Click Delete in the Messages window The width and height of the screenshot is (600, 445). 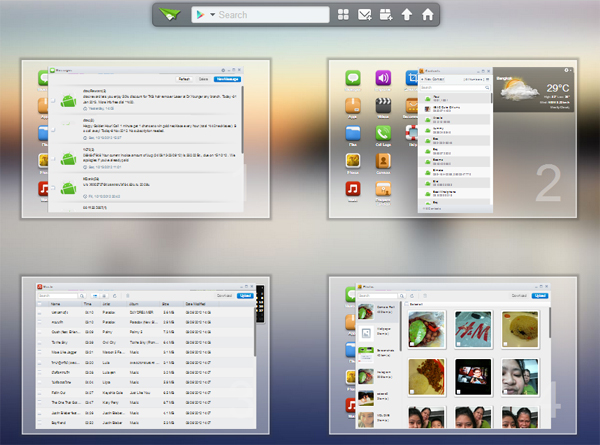(204, 79)
